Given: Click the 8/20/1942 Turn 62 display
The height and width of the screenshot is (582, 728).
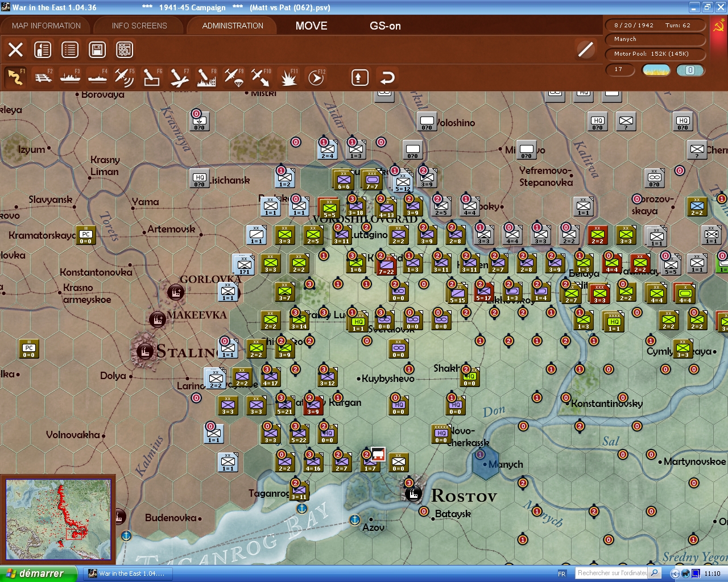Looking at the screenshot, I should [x=655, y=25].
